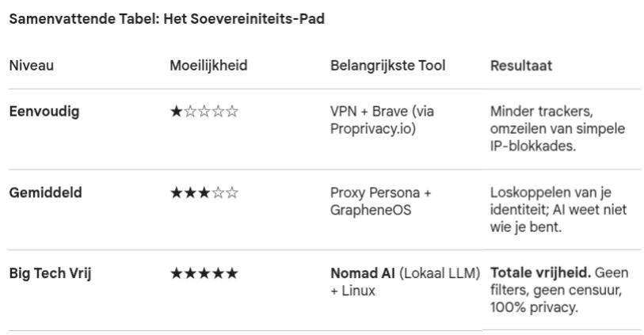Screen dimensions: 644x335
Task: Click the three-star difficulty rating
Action: pos(204,192)
